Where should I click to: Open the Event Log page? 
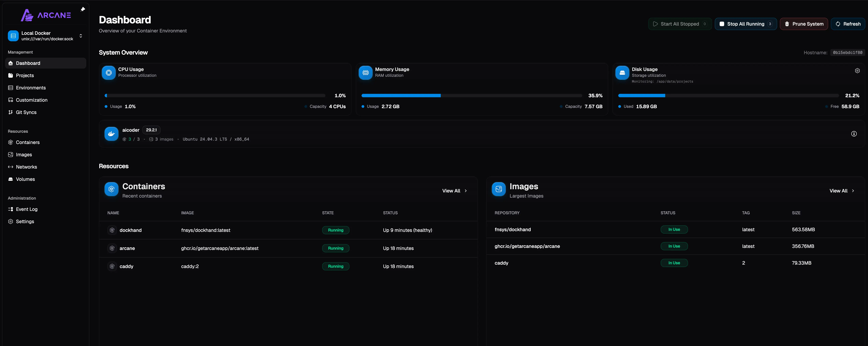(x=26, y=209)
